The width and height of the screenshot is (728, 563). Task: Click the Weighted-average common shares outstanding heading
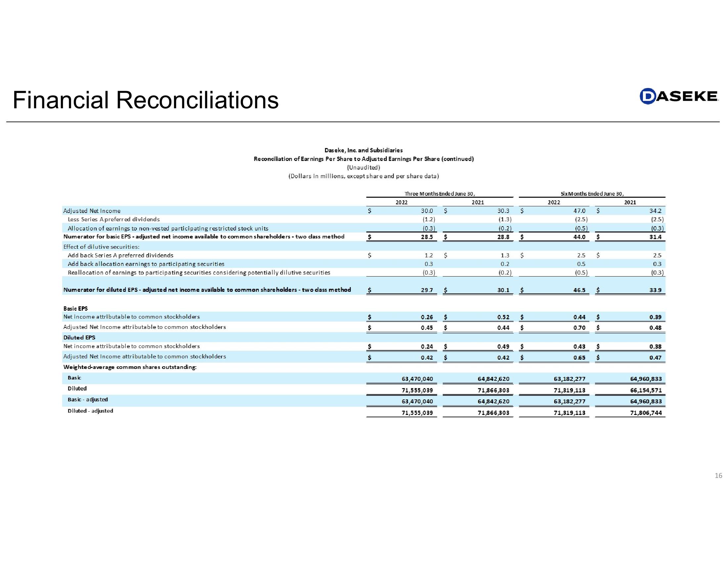click(130, 367)
